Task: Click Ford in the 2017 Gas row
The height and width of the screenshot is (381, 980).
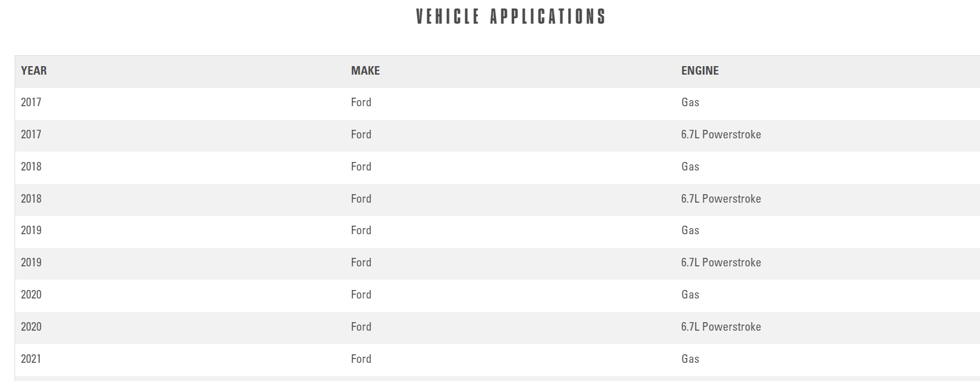Action: [x=361, y=103]
